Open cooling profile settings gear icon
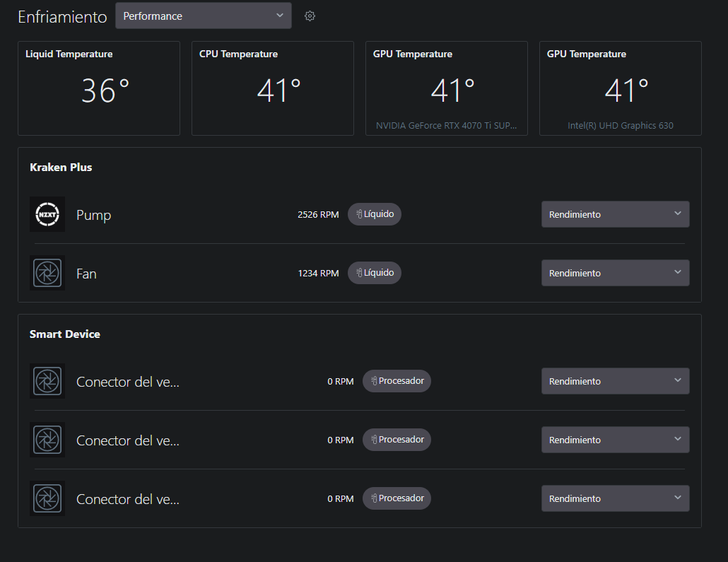The height and width of the screenshot is (562, 728). coord(310,16)
